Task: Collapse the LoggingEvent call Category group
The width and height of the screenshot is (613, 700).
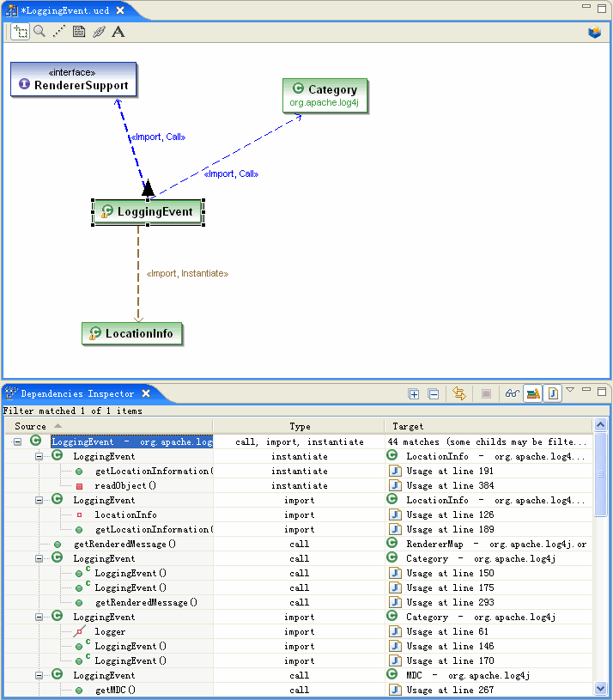Action: 39,559
